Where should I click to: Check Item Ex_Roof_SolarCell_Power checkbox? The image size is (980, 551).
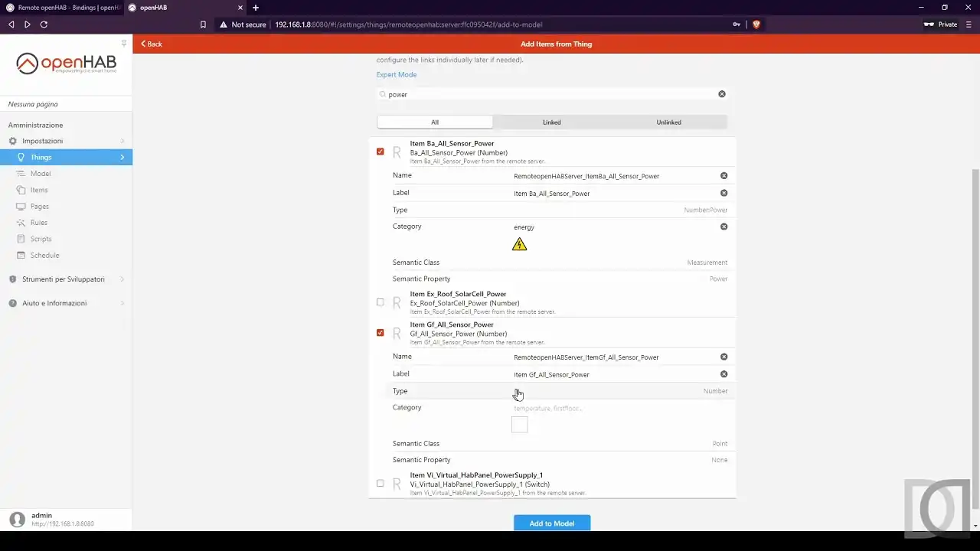point(381,302)
